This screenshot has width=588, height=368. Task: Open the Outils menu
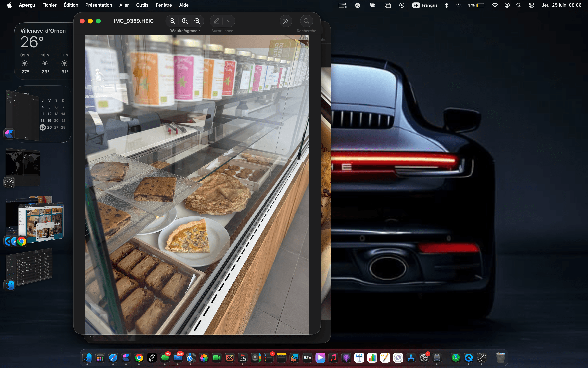pos(142,5)
